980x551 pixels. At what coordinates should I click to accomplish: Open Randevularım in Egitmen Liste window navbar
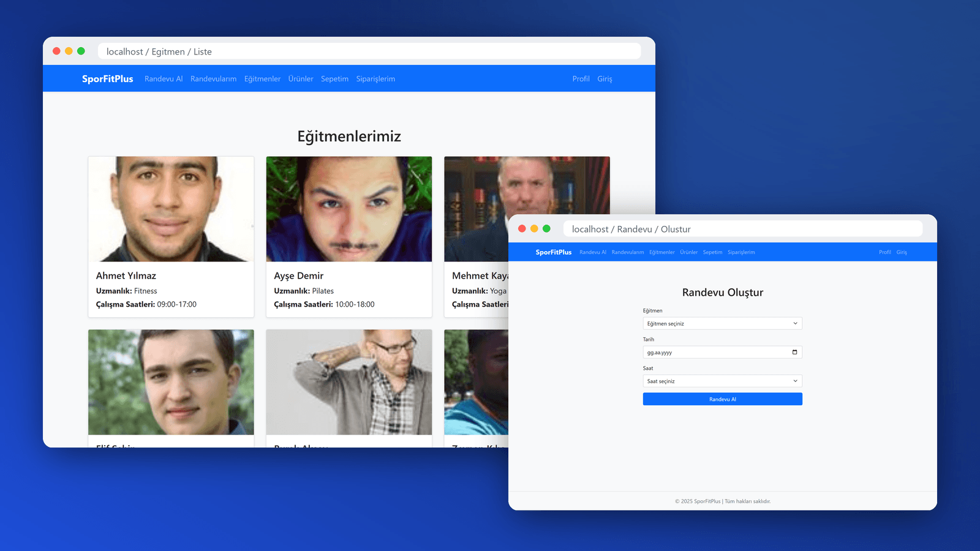click(x=213, y=79)
